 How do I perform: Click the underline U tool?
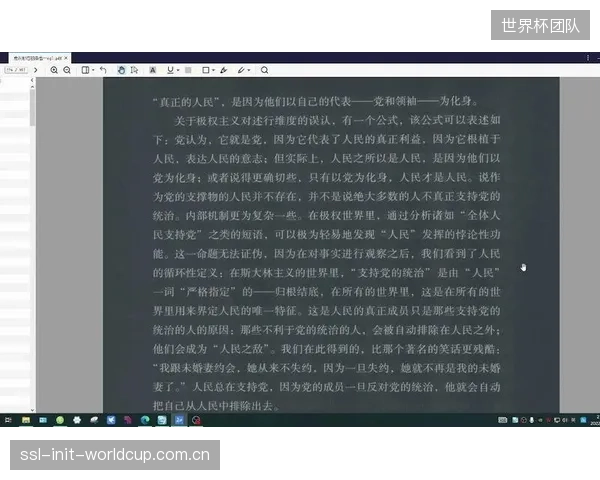[170, 70]
